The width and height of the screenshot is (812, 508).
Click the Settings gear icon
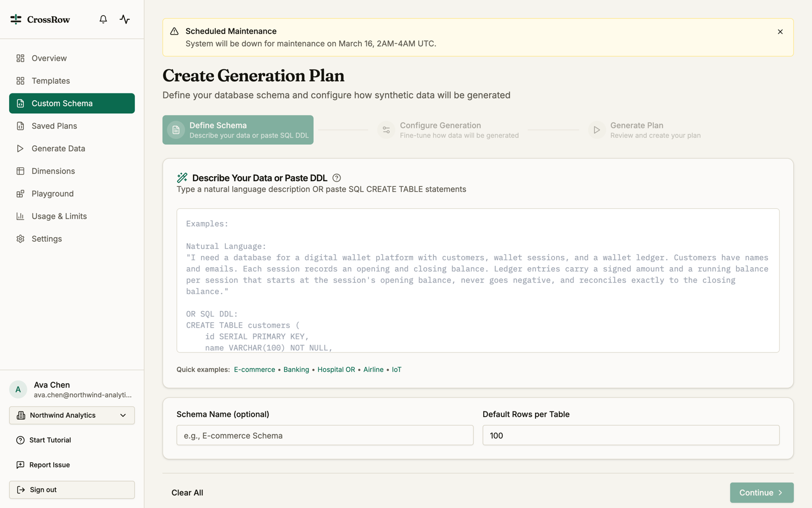[20, 239]
